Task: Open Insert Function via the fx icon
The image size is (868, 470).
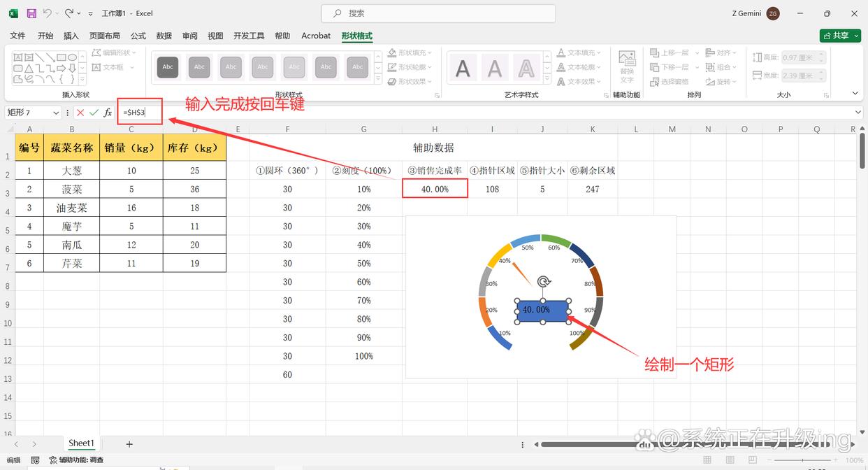Action: [x=108, y=113]
